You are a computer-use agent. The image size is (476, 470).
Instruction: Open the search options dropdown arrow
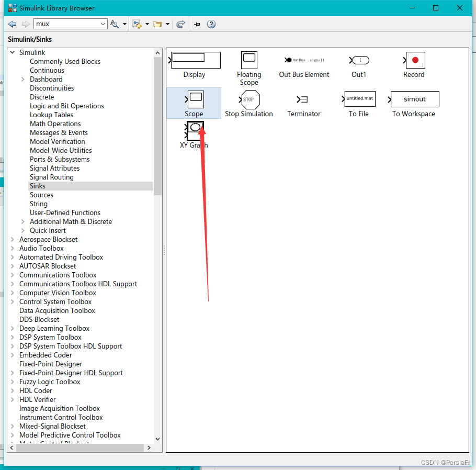[124, 24]
